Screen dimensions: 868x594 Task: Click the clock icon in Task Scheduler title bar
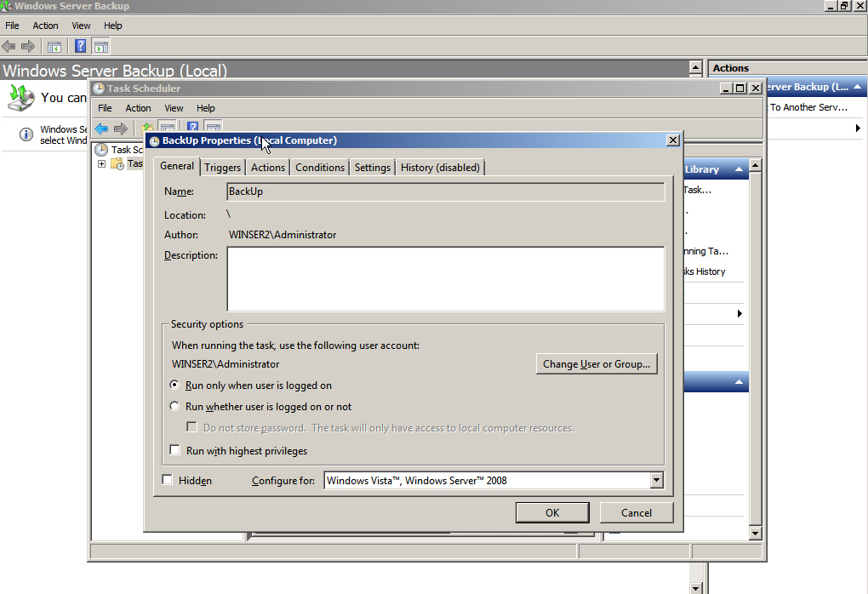(99, 89)
